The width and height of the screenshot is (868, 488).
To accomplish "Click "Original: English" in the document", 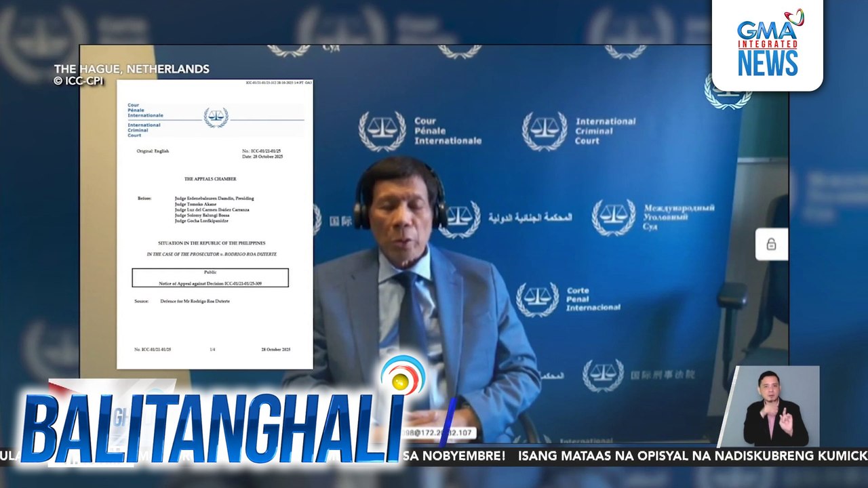I will click(153, 150).
